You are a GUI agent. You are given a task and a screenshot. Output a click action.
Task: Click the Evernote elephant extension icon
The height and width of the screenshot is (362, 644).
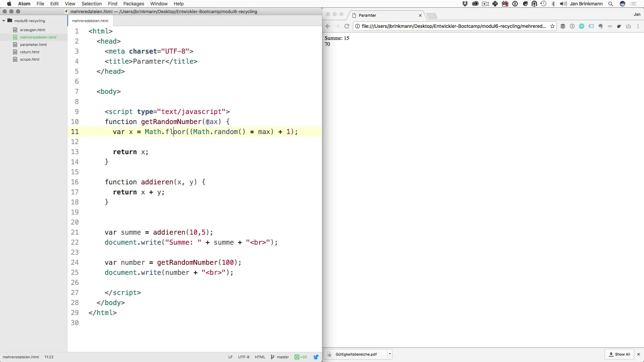pos(600,26)
